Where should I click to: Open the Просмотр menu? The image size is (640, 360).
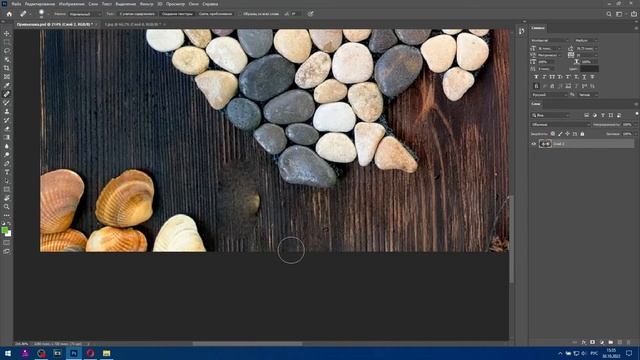click(x=176, y=4)
